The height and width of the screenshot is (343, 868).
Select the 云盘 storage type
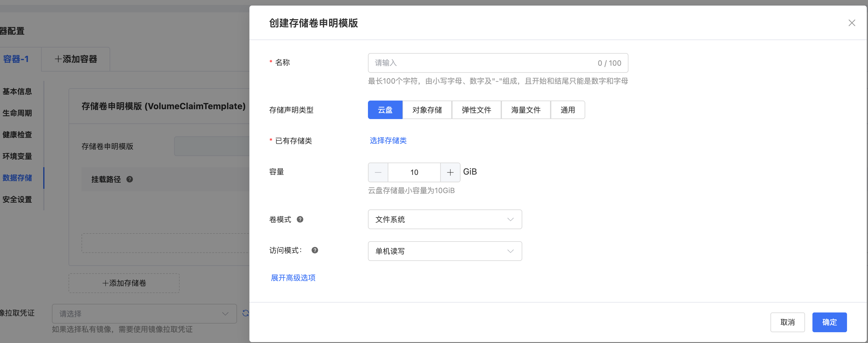click(385, 110)
